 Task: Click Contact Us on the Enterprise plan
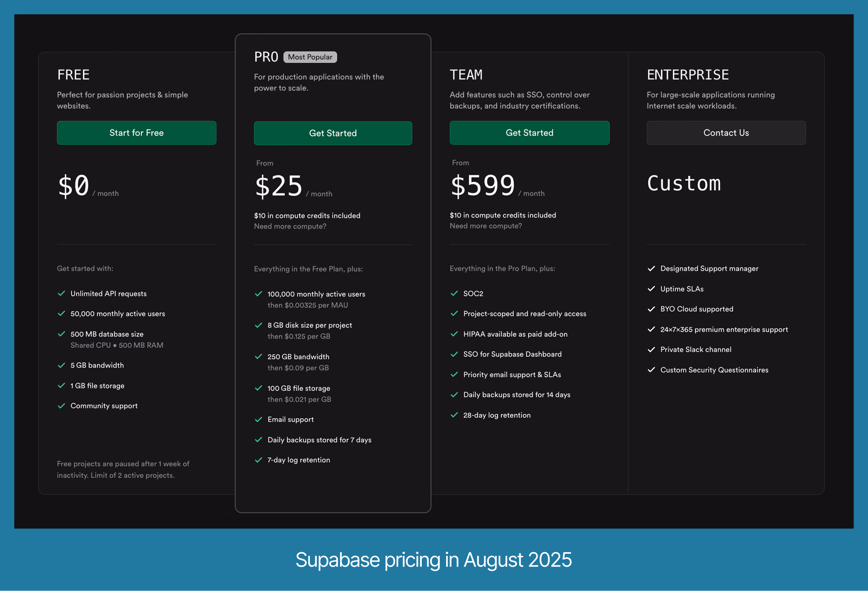[726, 133]
